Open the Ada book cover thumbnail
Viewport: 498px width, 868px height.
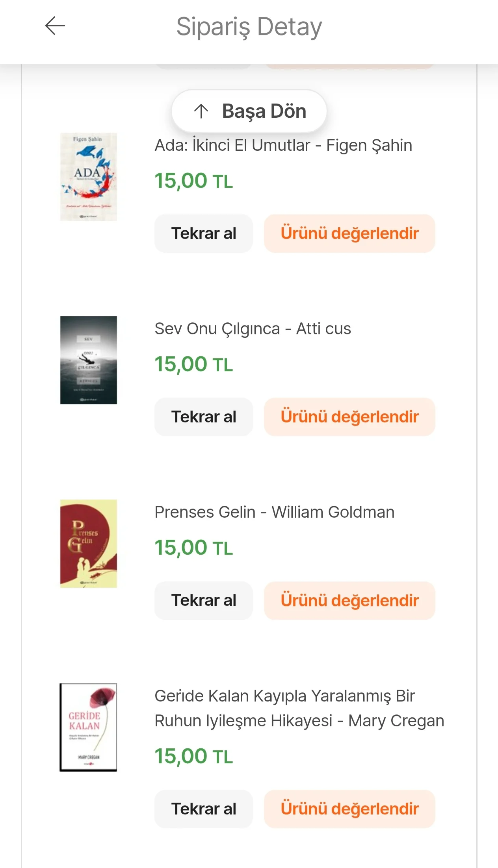click(89, 177)
